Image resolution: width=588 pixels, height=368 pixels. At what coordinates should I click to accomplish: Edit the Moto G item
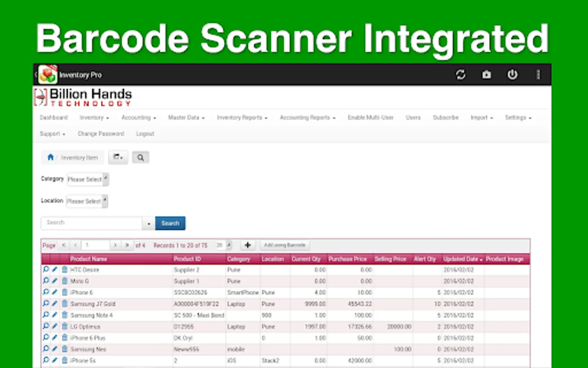tap(55, 281)
